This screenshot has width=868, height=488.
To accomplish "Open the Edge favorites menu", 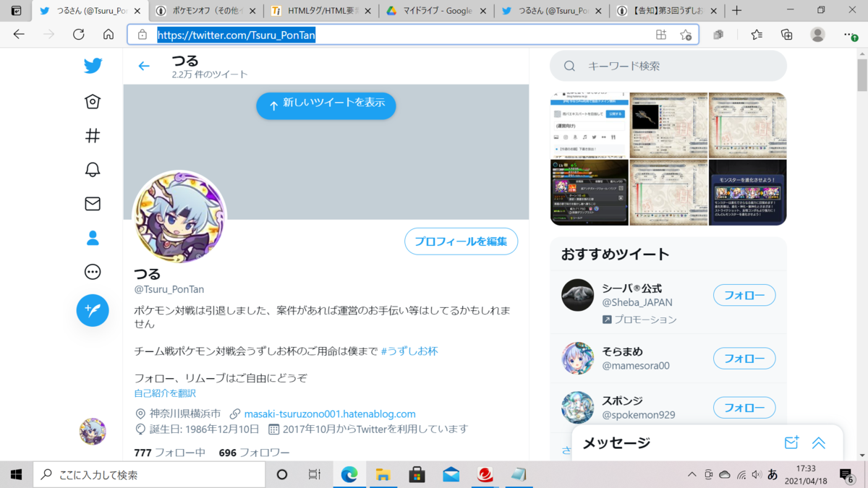I will (x=755, y=34).
